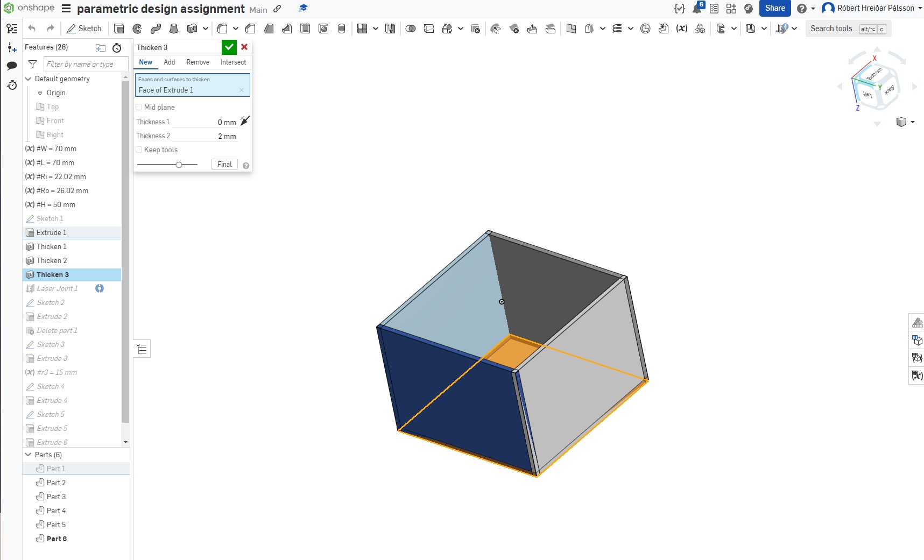Toggle the Keep tools checkbox

[x=139, y=150]
